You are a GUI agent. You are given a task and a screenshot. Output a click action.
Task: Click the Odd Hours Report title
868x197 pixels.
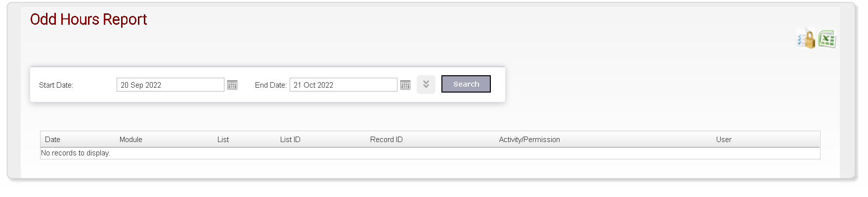[88, 19]
